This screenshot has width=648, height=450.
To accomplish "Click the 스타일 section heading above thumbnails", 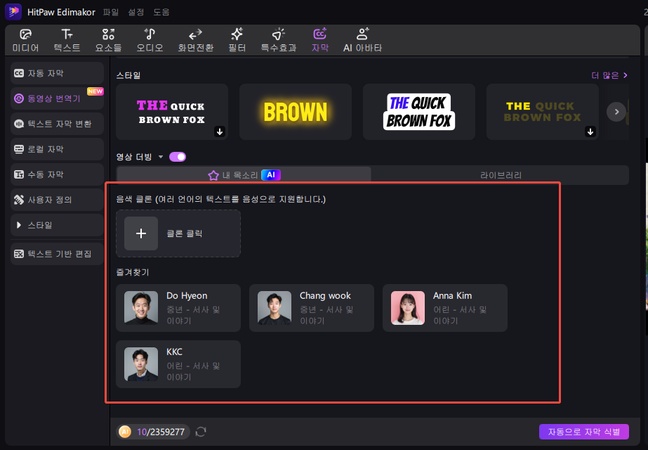I will 129,75.
